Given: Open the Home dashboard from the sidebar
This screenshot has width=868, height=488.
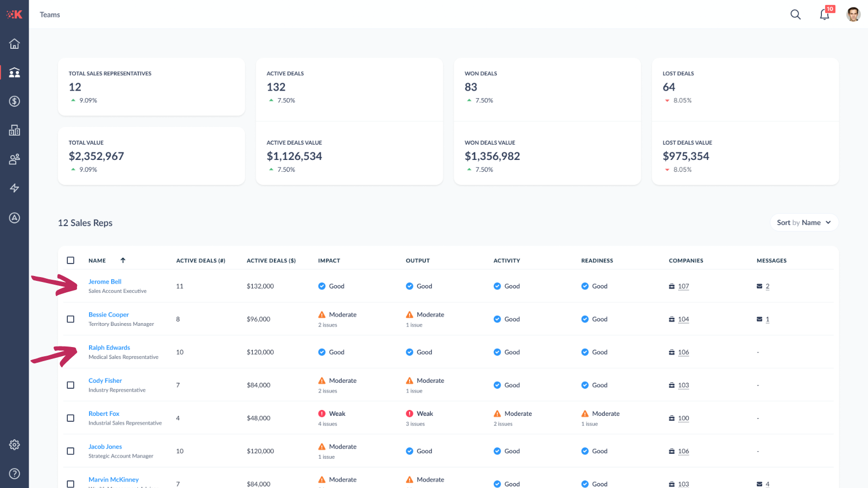Looking at the screenshot, I should pos(14,43).
